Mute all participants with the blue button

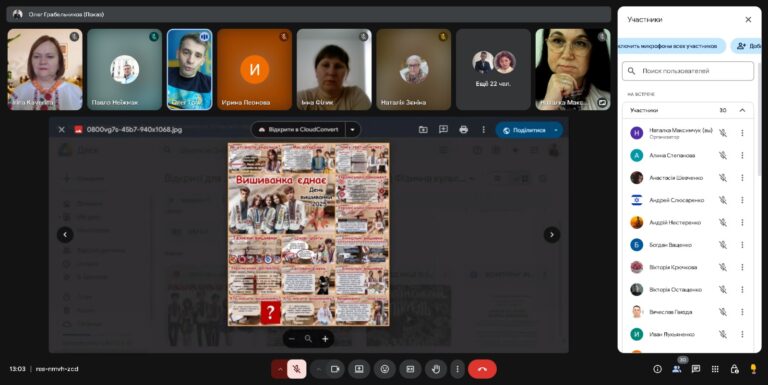(672, 46)
